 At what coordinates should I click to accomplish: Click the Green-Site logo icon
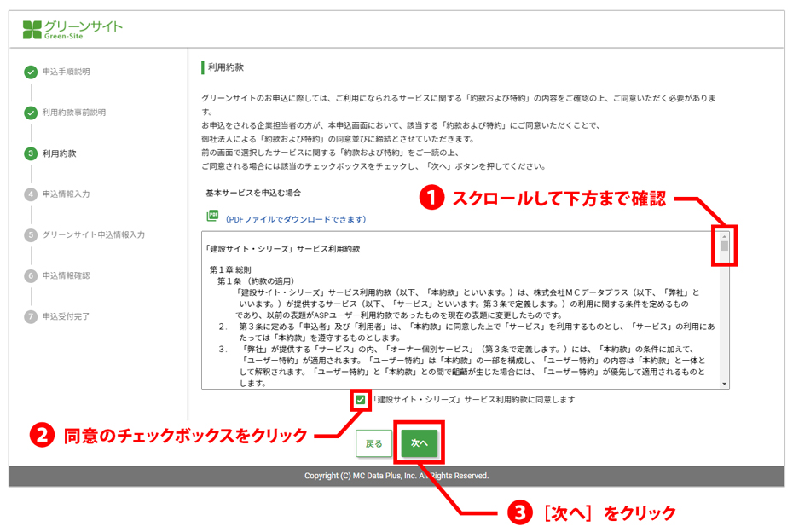[x=32, y=30]
